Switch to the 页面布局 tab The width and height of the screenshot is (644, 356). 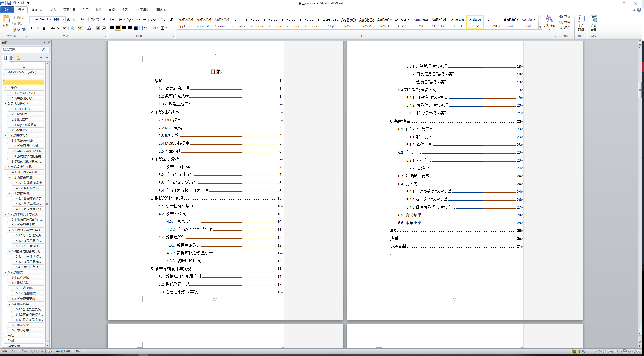[x=69, y=10]
